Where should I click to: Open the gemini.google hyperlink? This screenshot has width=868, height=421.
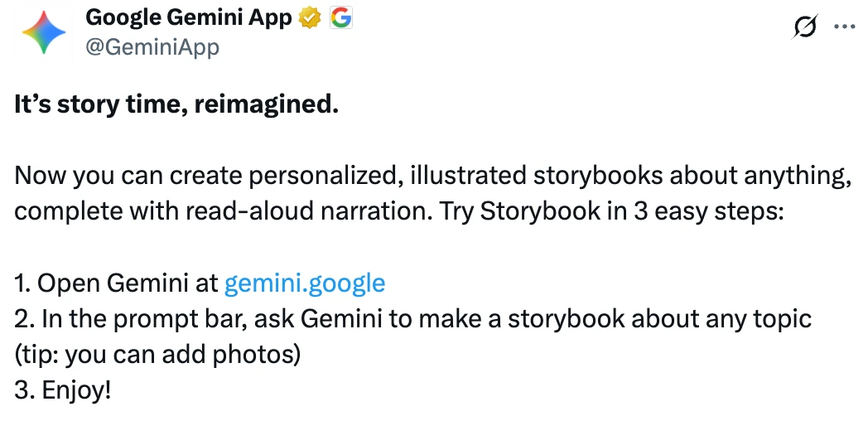coord(305,283)
